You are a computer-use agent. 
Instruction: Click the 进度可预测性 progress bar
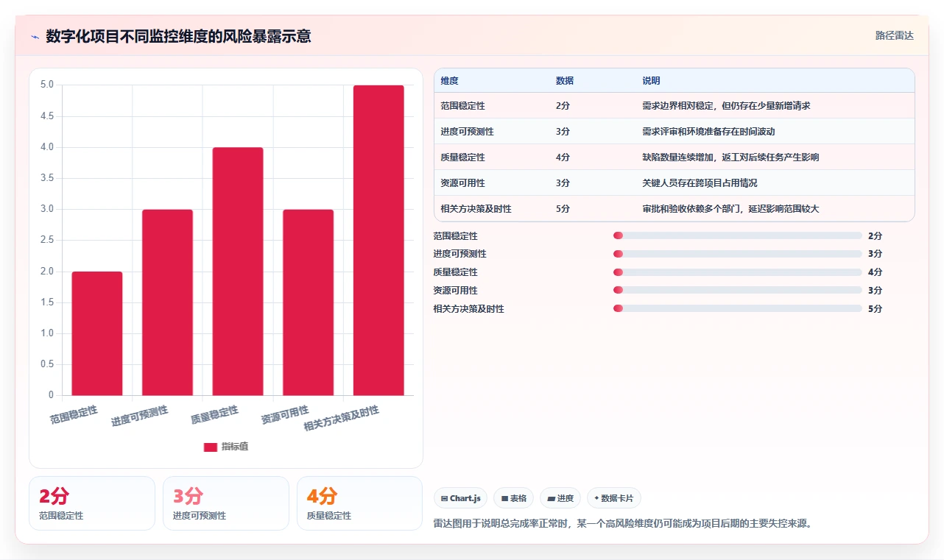coord(737,254)
